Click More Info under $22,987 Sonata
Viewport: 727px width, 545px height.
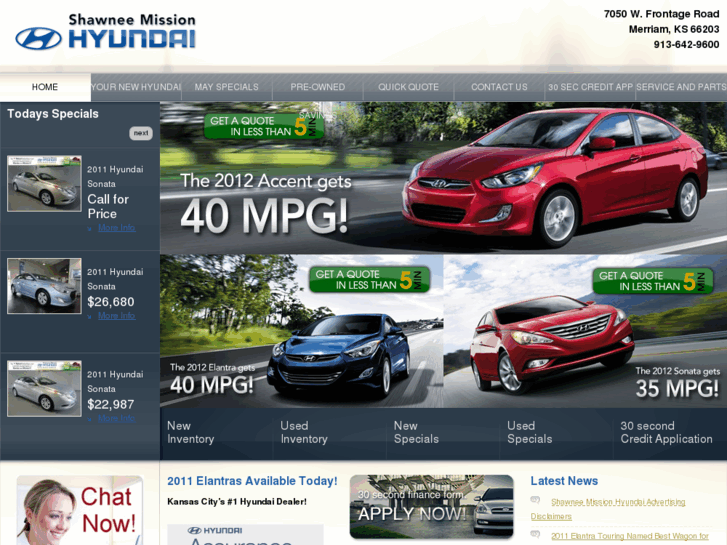pos(116,418)
